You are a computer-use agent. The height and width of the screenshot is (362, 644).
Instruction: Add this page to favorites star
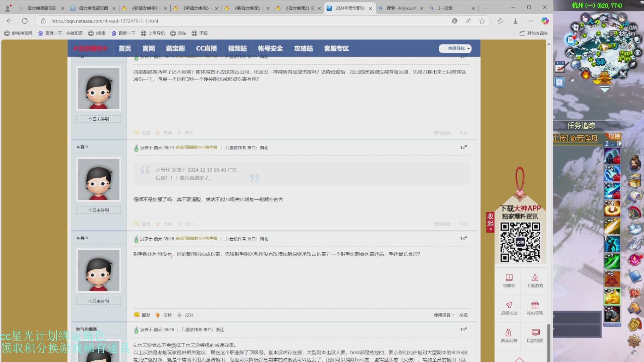[x=482, y=21]
